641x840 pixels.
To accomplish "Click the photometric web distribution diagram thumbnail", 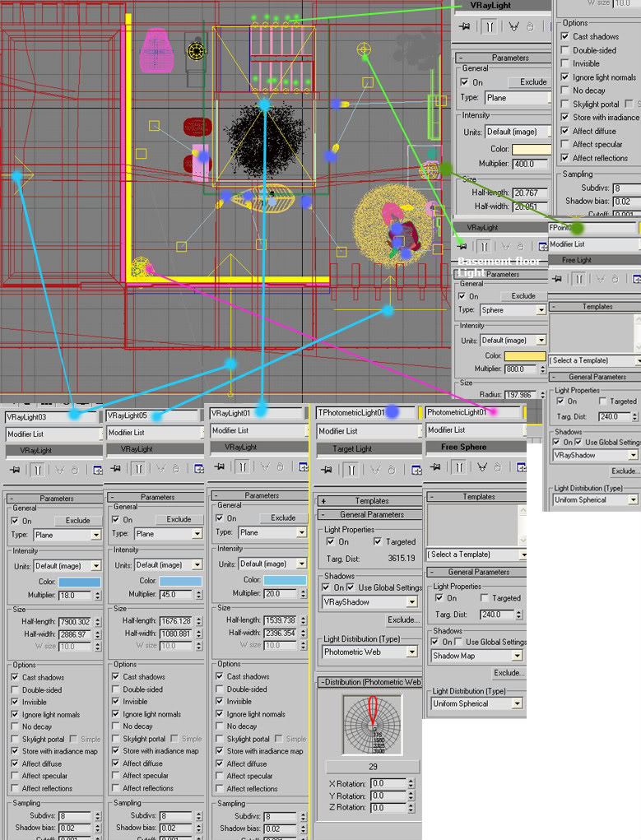I will [x=373, y=725].
